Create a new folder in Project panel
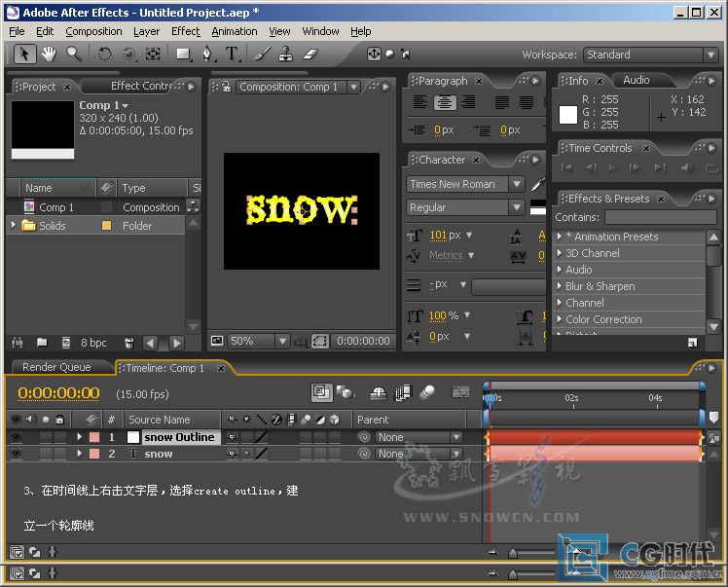The image size is (728, 587). [42, 343]
